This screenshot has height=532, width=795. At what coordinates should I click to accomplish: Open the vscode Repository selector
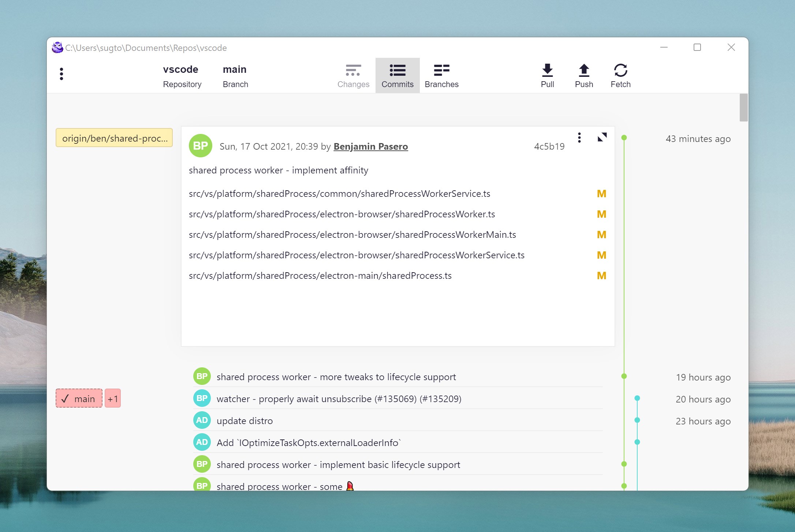pyautogui.click(x=182, y=76)
